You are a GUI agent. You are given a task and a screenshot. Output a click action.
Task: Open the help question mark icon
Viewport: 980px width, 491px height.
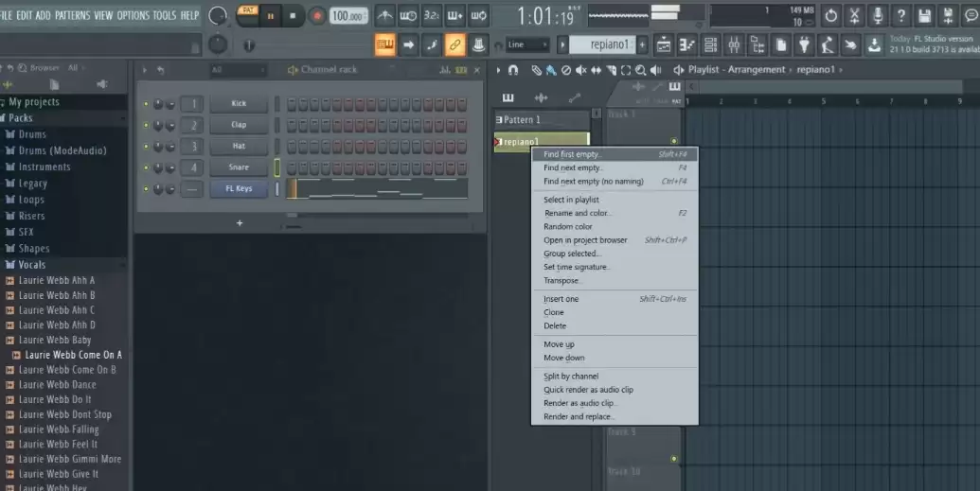(x=901, y=16)
